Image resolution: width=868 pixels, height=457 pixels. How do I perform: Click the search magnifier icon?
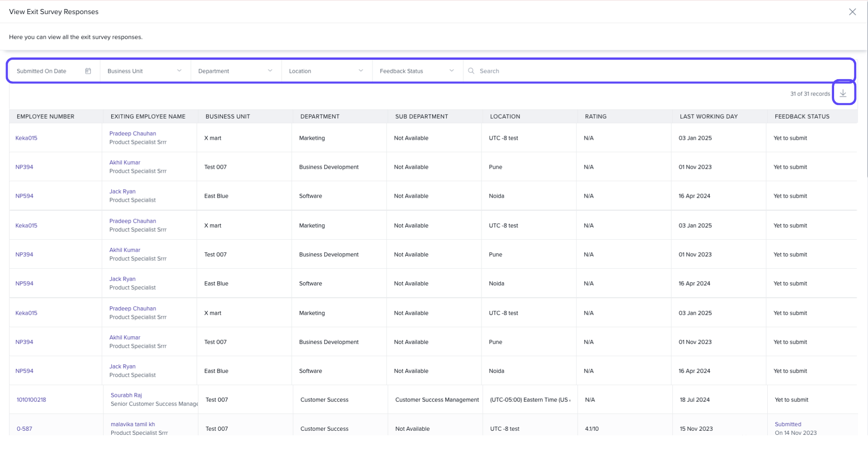[x=471, y=71]
